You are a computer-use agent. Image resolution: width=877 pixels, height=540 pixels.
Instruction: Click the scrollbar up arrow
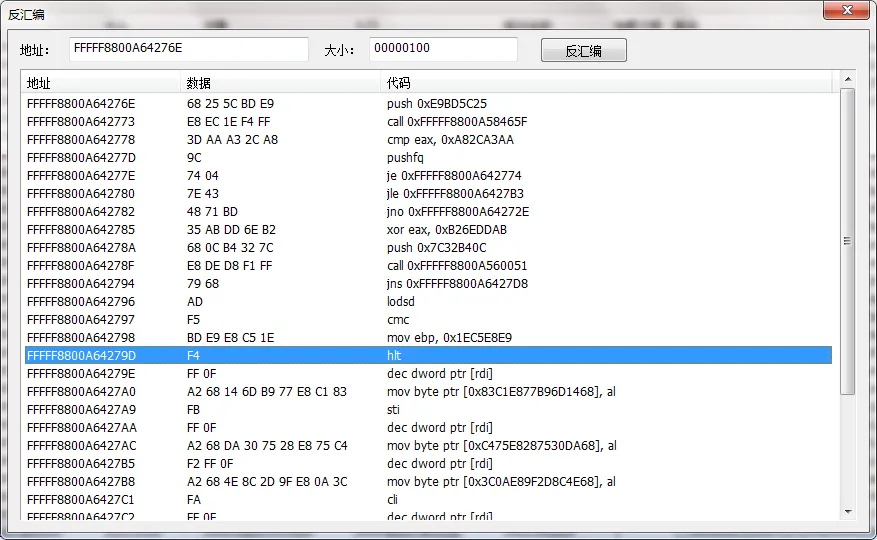(848, 79)
